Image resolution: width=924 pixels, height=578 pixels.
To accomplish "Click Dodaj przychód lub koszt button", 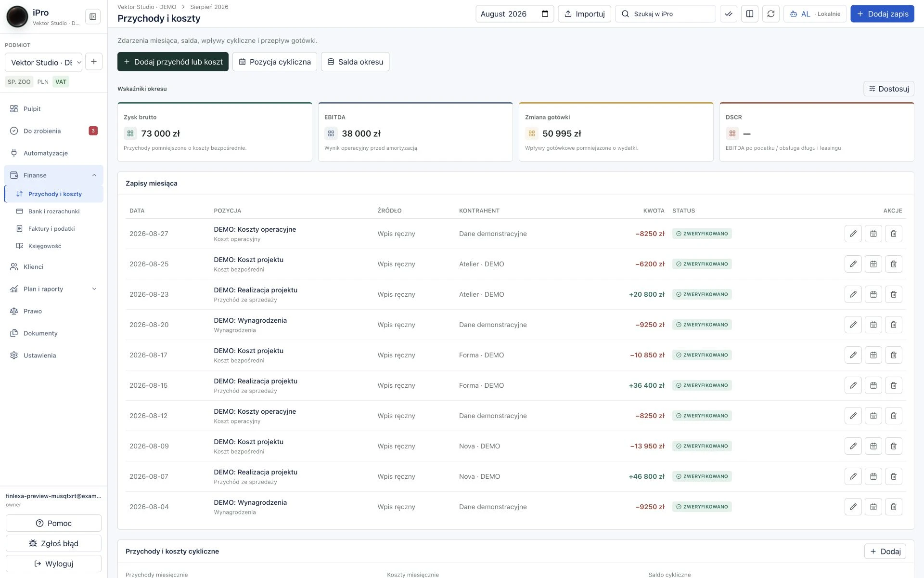I will coord(173,62).
